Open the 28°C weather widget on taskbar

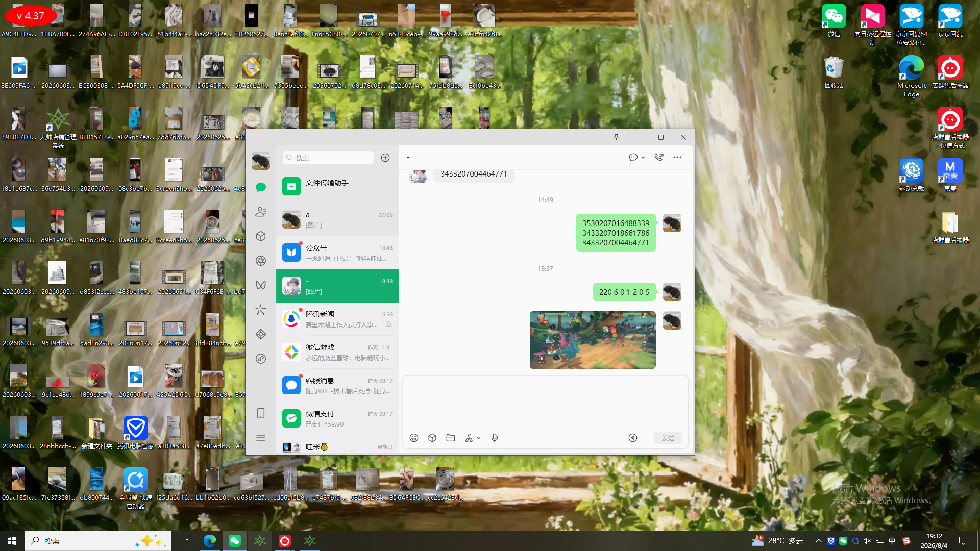[x=777, y=541]
